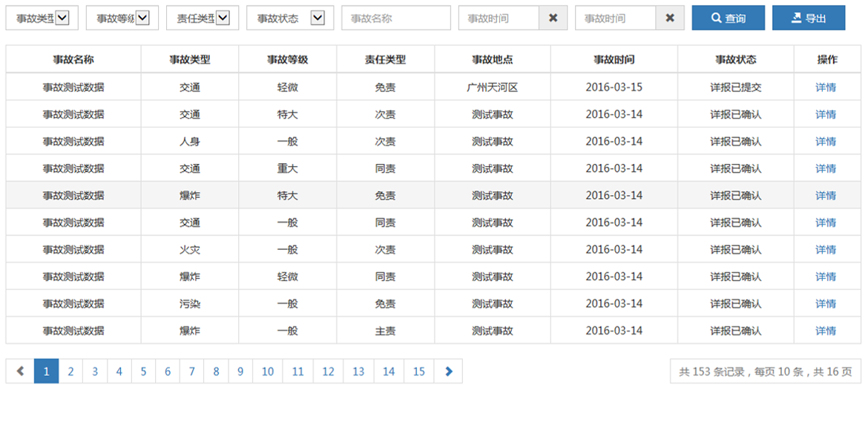Open 详情 for the 交通 一般 同责 row
Image resolution: width=868 pixels, height=445 pixels.
coord(826,223)
